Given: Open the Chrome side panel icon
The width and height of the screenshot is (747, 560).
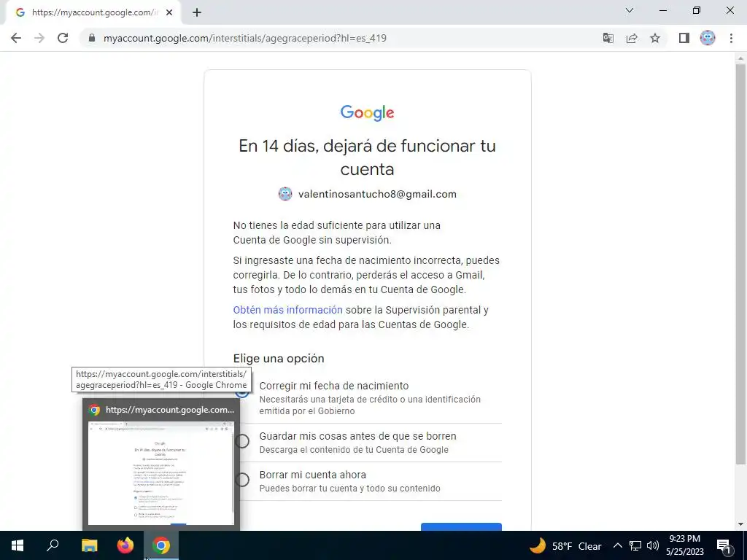Looking at the screenshot, I should (684, 38).
